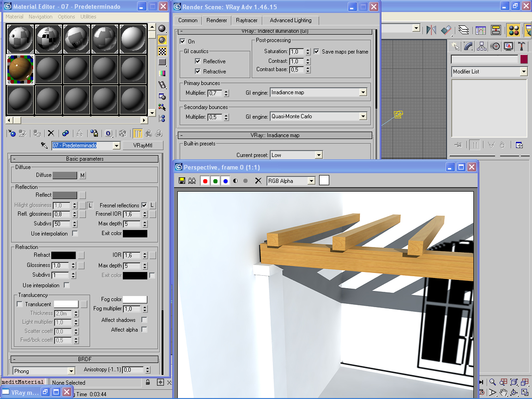This screenshot has height=399, width=532.
Task: Pick material from object with eyedropper
Action: tap(44, 145)
